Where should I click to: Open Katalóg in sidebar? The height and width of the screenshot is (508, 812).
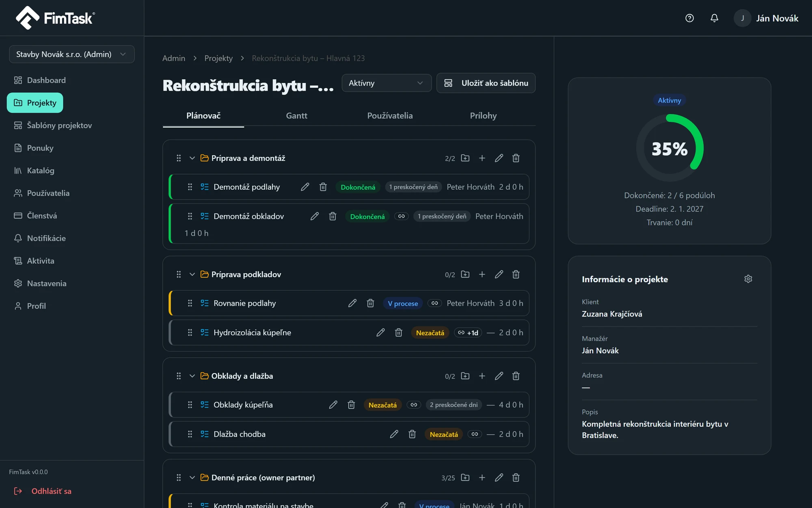coord(34,170)
